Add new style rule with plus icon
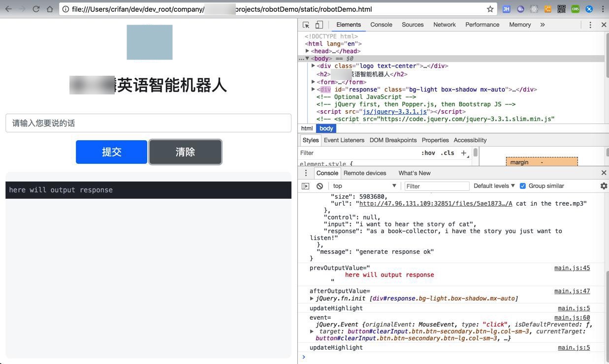The width and height of the screenshot is (609, 364). tap(463, 153)
